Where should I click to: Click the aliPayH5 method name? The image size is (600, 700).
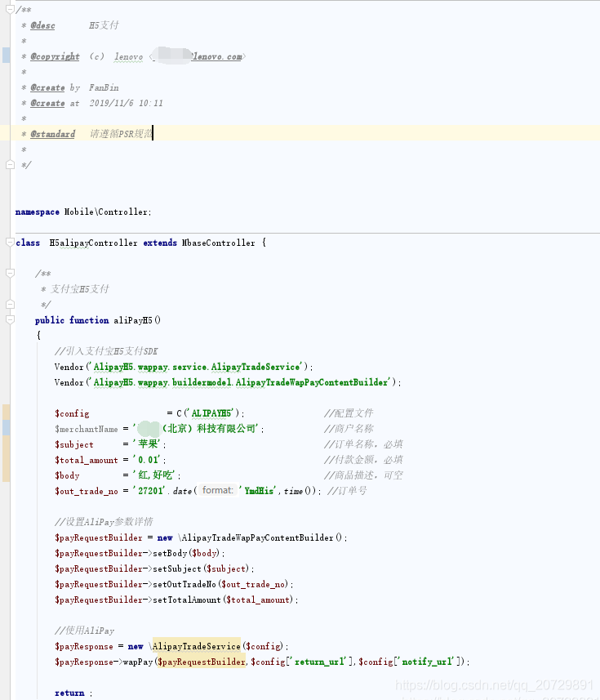click(133, 320)
